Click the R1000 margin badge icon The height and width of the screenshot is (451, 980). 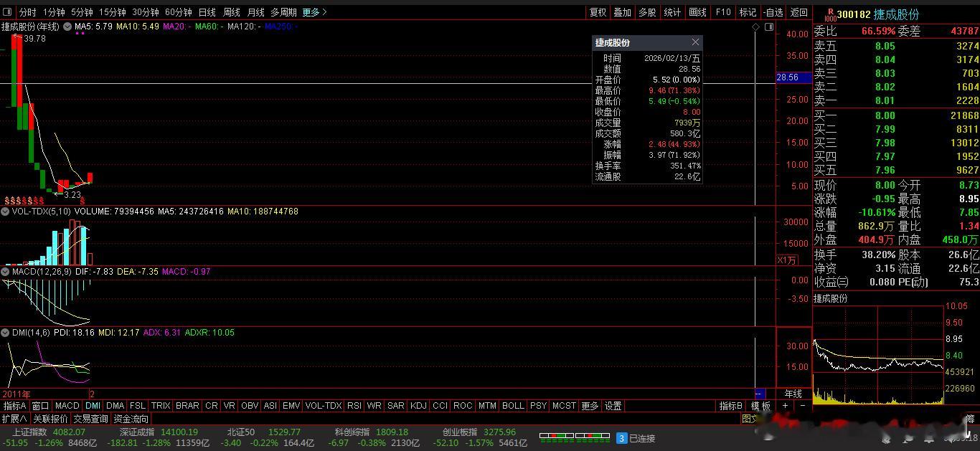tap(830, 14)
